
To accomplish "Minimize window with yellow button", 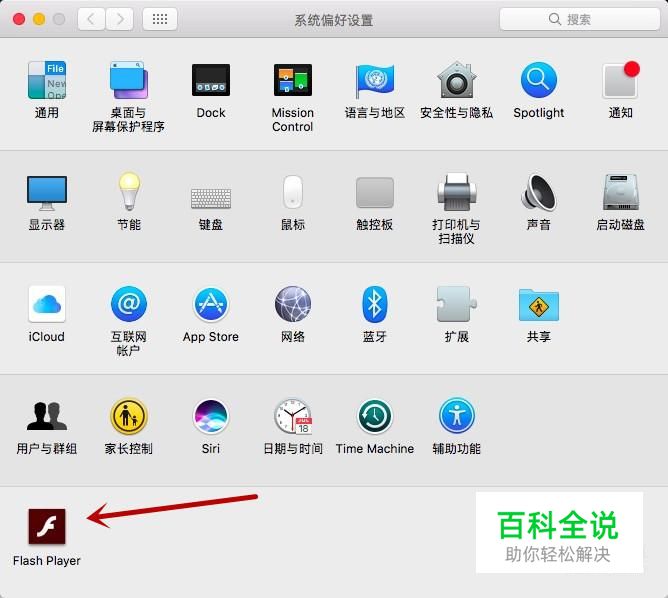I will click(39, 19).
